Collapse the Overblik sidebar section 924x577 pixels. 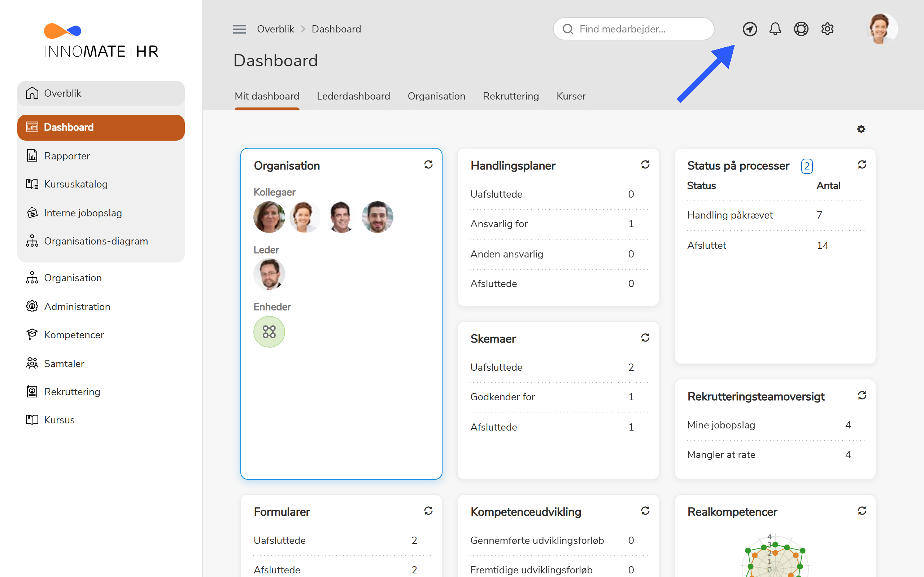pos(101,93)
